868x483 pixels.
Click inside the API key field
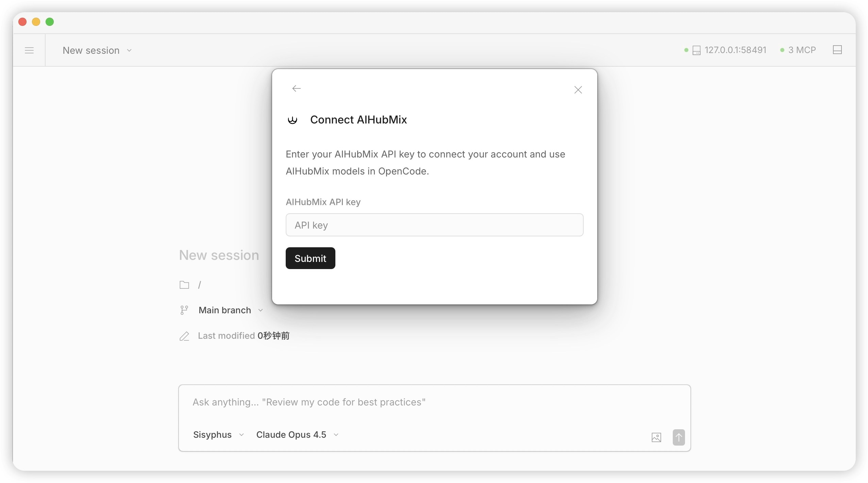pyautogui.click(x=434, y=225)
